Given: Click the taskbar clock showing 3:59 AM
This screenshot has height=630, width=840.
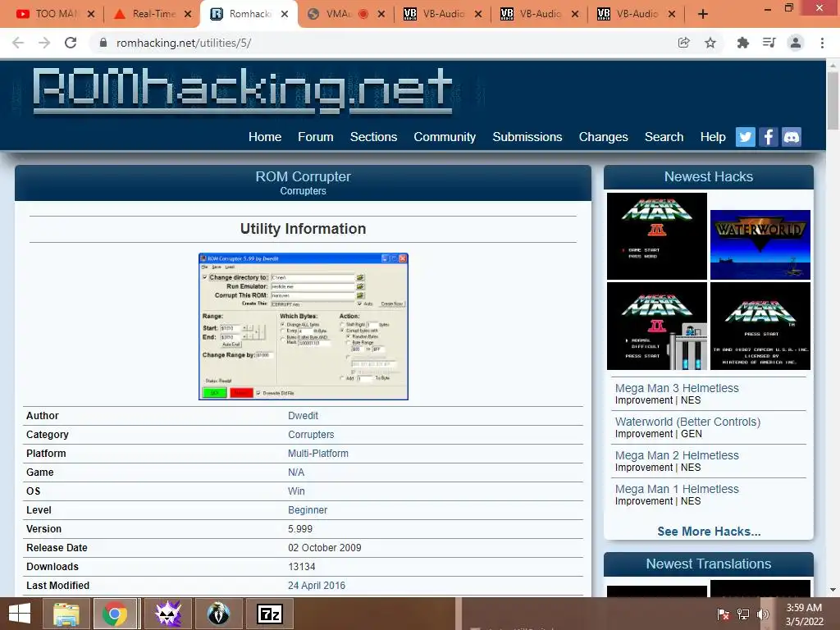Looking at the screenshot, I should coord(804,614).
